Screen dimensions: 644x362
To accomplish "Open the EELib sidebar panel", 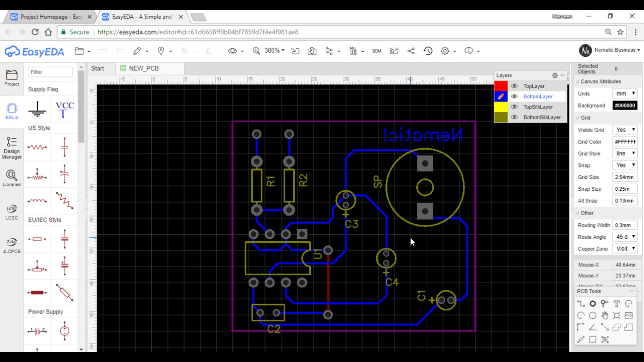I will [x=12, y=111].
